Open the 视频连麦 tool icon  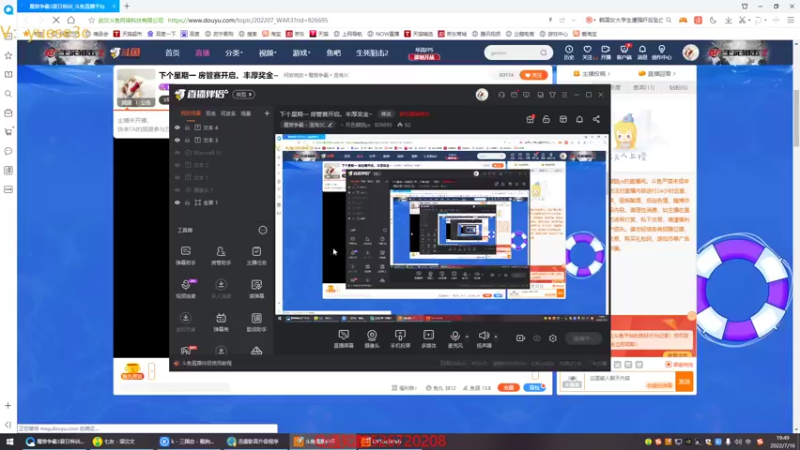coord(186,288)
